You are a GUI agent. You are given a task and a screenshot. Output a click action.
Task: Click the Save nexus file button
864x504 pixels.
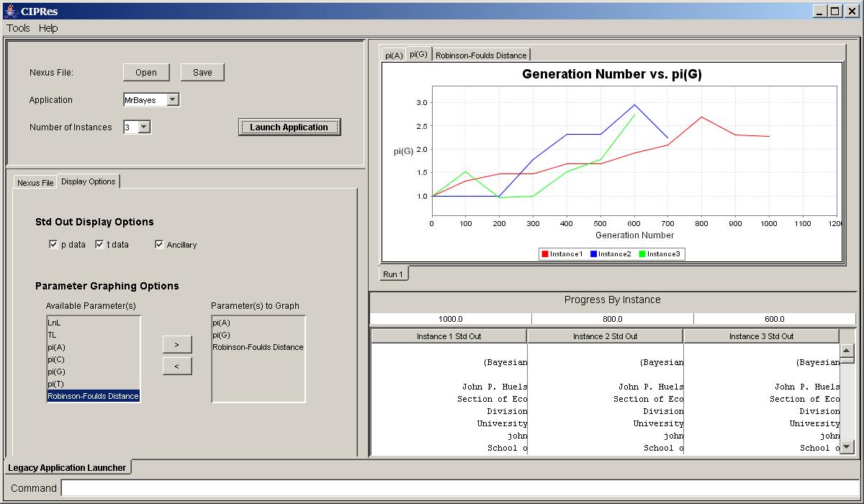click(x=202, y=72)
